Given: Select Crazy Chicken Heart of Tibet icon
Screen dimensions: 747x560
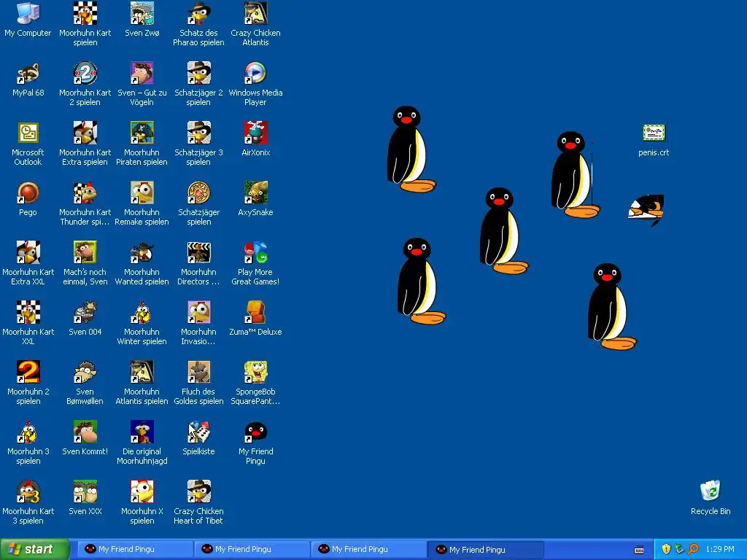Looking at the screenshot, I should pos(198,491).
